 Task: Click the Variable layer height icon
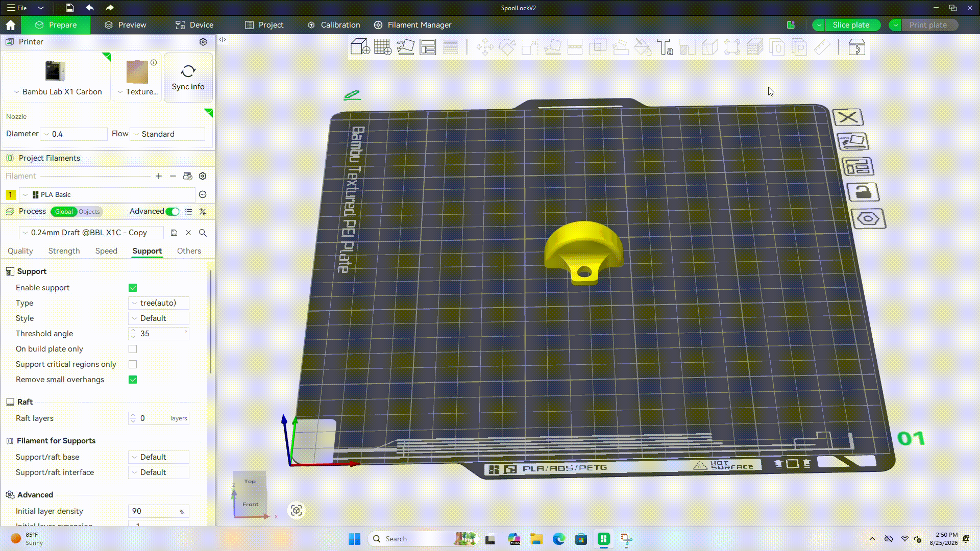coord(450,47)
